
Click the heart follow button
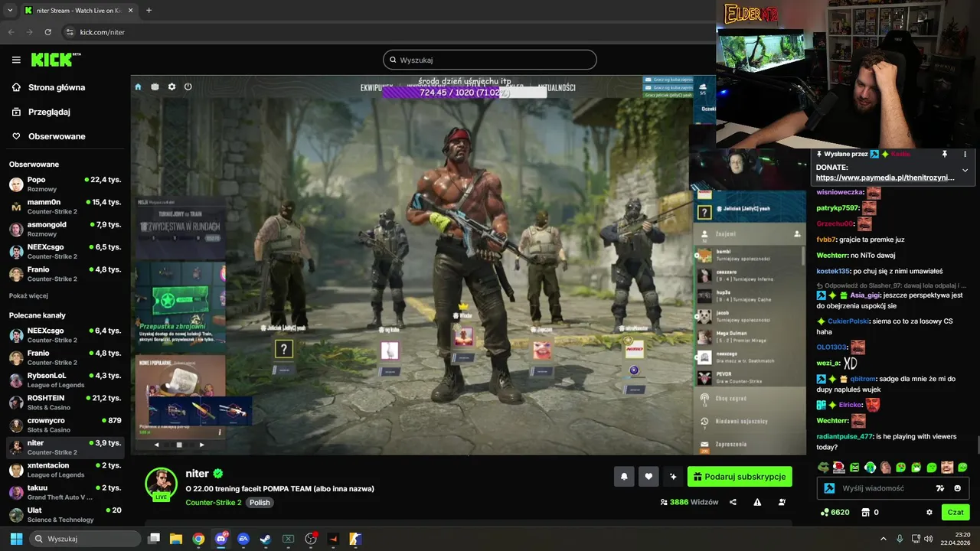648,477
